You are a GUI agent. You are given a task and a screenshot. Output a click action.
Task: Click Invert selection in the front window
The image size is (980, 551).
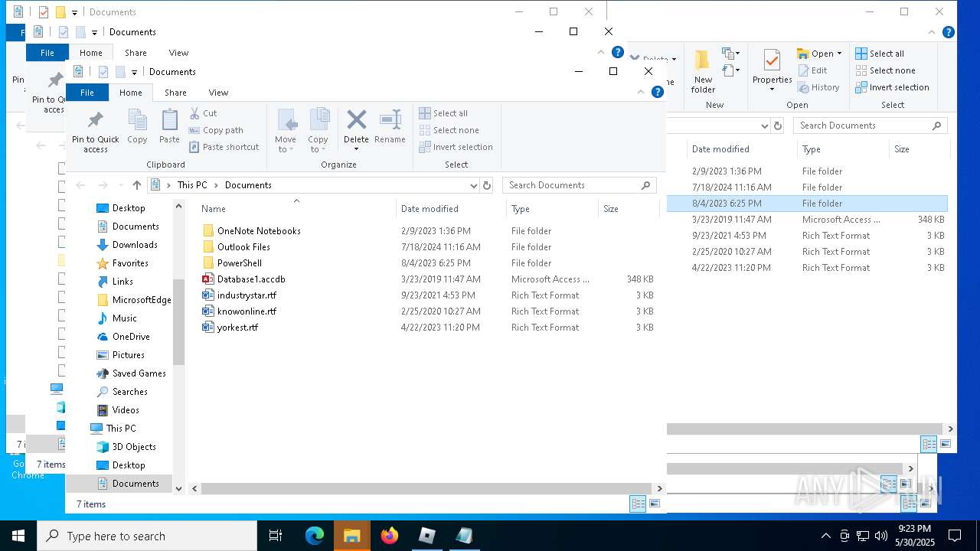pos(456,147)
